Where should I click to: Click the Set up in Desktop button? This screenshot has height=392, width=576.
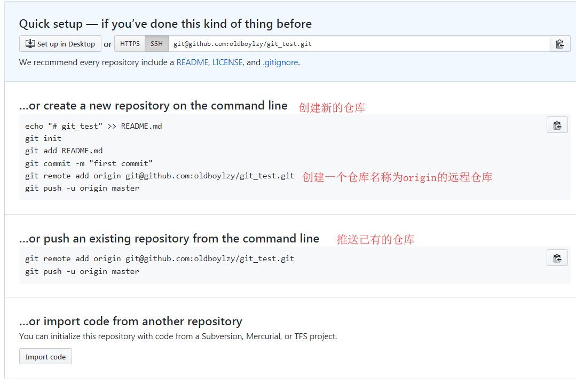click(60, 44)
